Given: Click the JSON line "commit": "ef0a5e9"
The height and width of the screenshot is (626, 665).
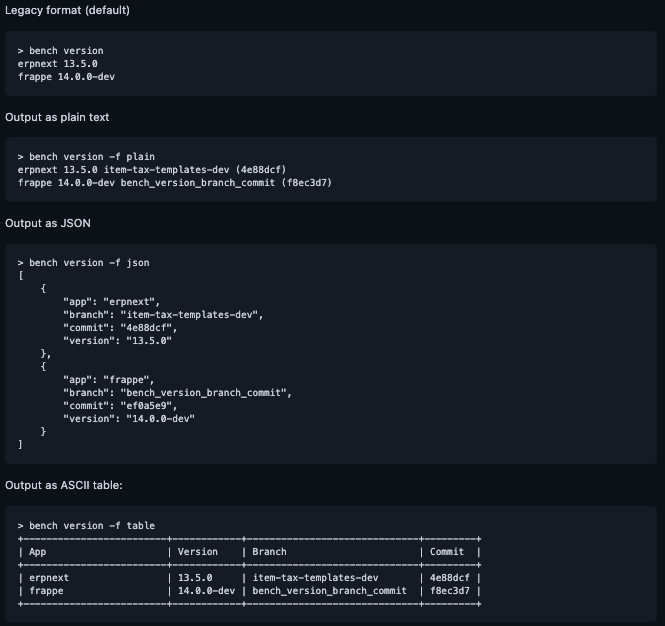Looking at the screenshot, I should click(120, 406).
